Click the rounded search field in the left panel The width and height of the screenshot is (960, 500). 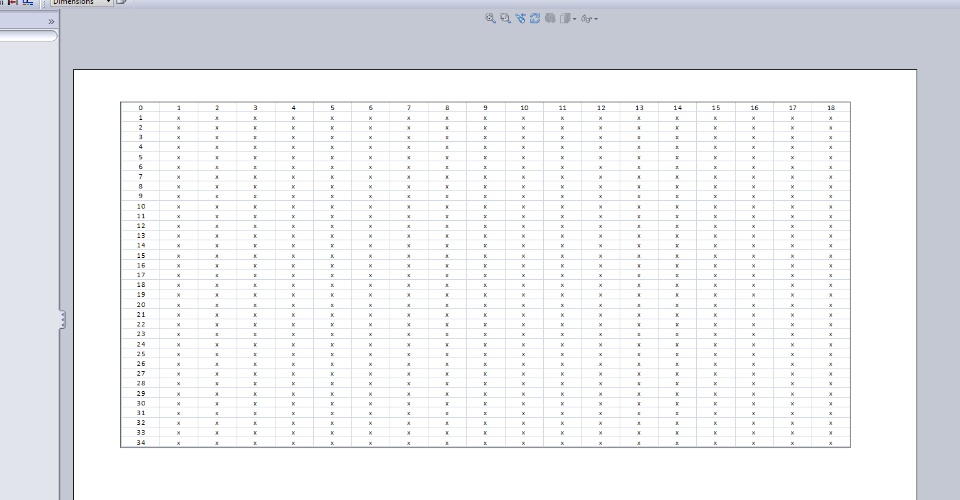[28, 36]
